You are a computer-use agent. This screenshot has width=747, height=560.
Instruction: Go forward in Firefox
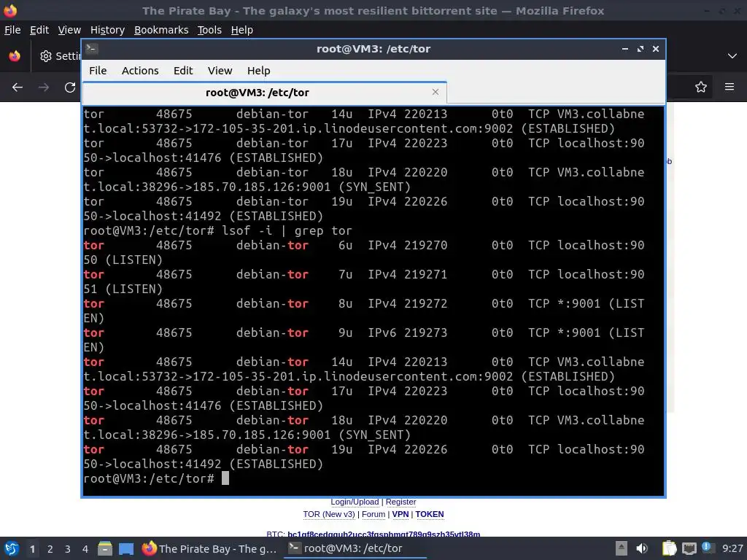pyautogui.click(x=43, y=87)
